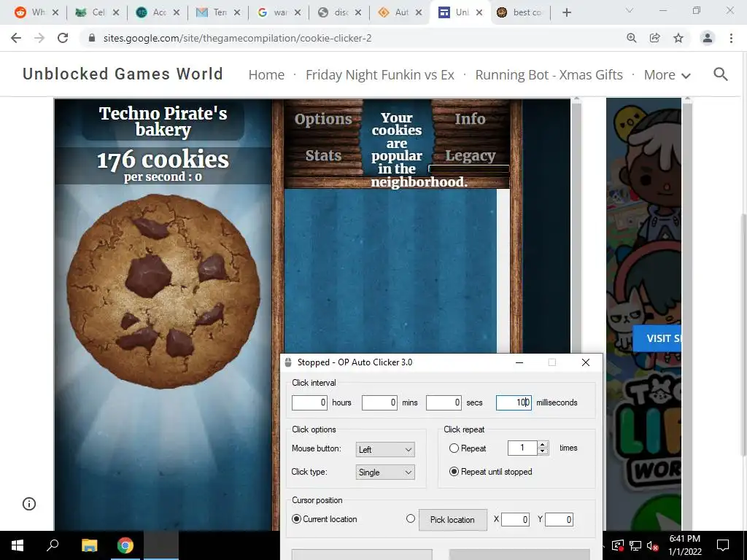Share this page via share icon
The image size is (747, 560).
pos(655,38)
